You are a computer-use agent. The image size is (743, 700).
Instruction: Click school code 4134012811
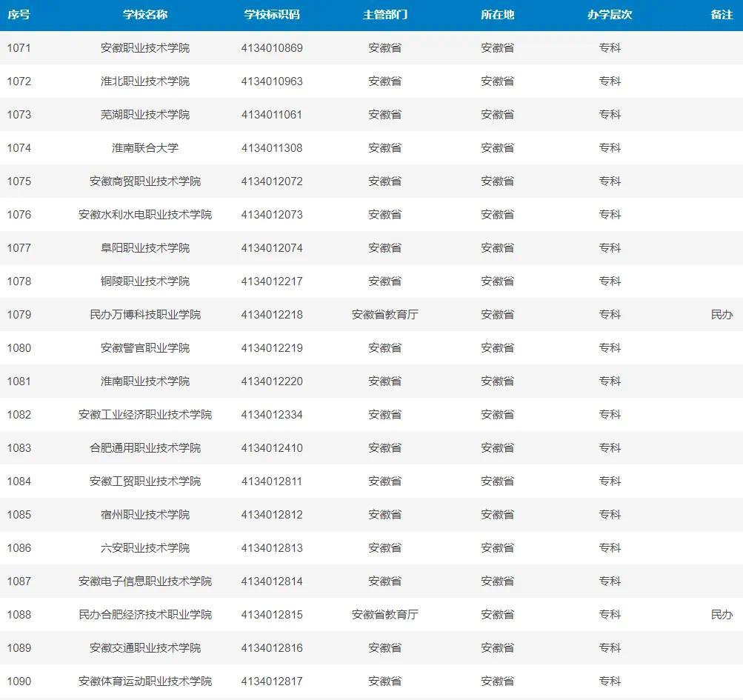[x=272, y=481]
